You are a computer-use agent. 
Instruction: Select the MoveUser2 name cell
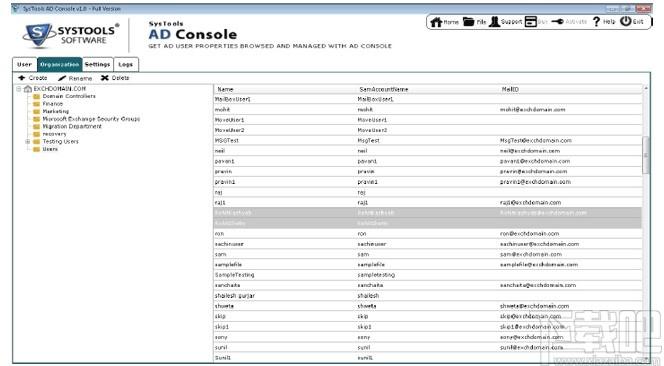pos(229,130)
